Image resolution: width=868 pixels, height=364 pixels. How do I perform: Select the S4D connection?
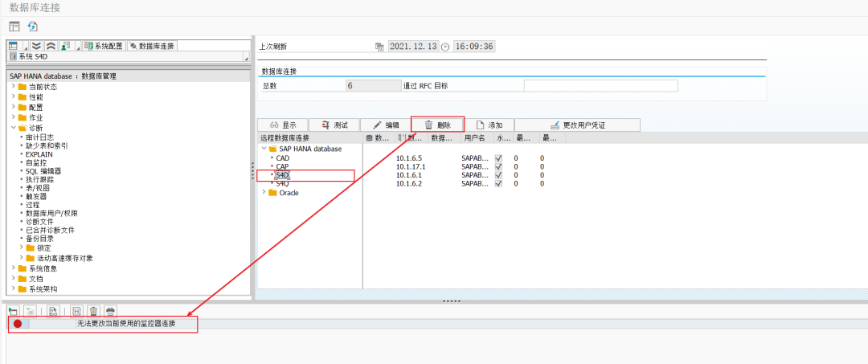pos(283,175)
